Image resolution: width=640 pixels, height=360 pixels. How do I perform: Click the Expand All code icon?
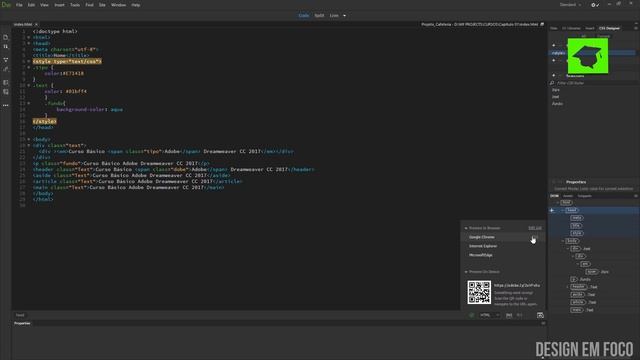click(x=6, y=60)
